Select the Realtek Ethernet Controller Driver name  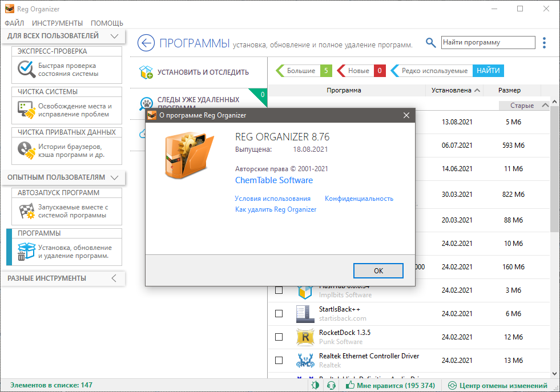(x=369, y=356)
